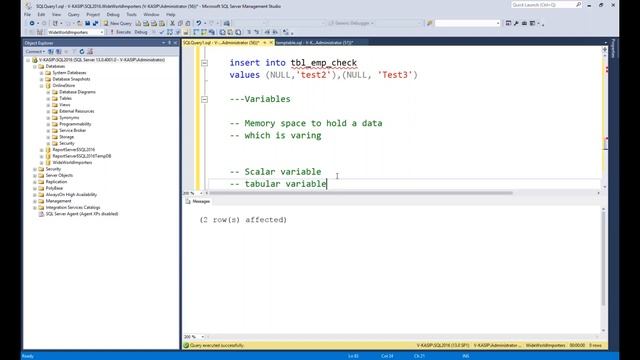This screenshot has width=640, height=360.
Task: Click the Navigate Backward round icon
Action: point(32,23)
